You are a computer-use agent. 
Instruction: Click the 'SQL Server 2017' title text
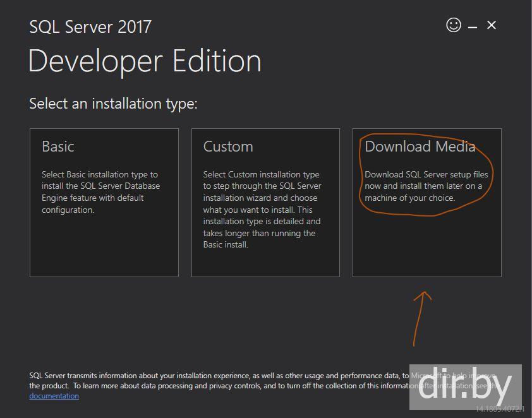(90, 27)
